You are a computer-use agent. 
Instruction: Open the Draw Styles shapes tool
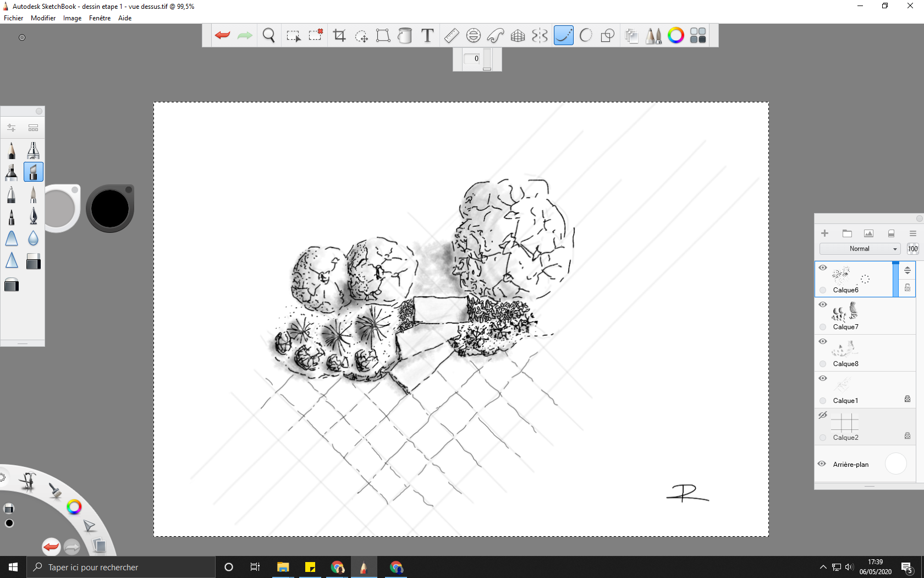608,35
